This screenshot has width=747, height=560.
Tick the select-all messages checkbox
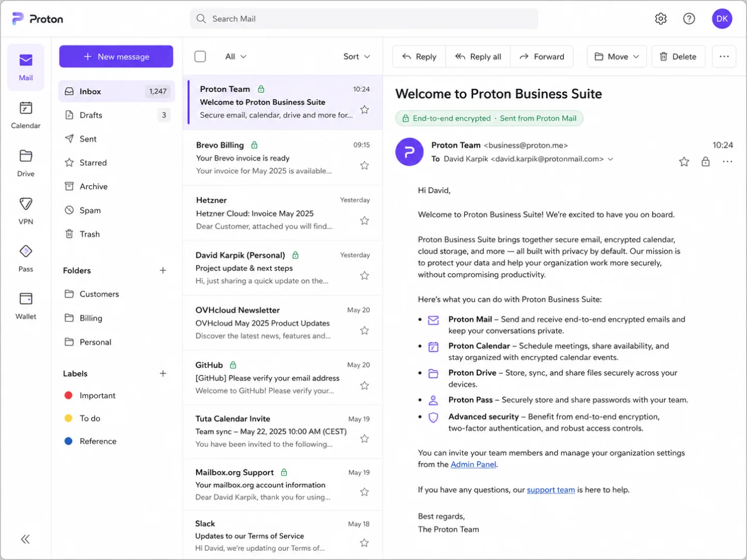pos(200,57)
